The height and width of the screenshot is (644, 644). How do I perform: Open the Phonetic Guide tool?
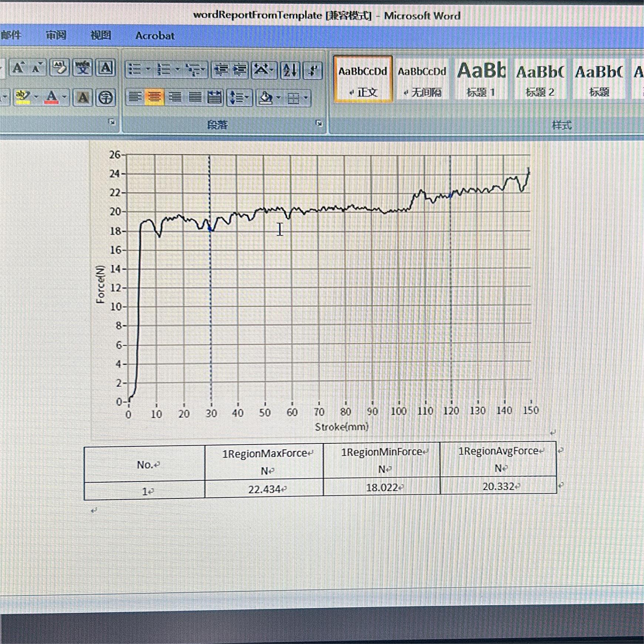pyautogui.click(x=82, y=68)
